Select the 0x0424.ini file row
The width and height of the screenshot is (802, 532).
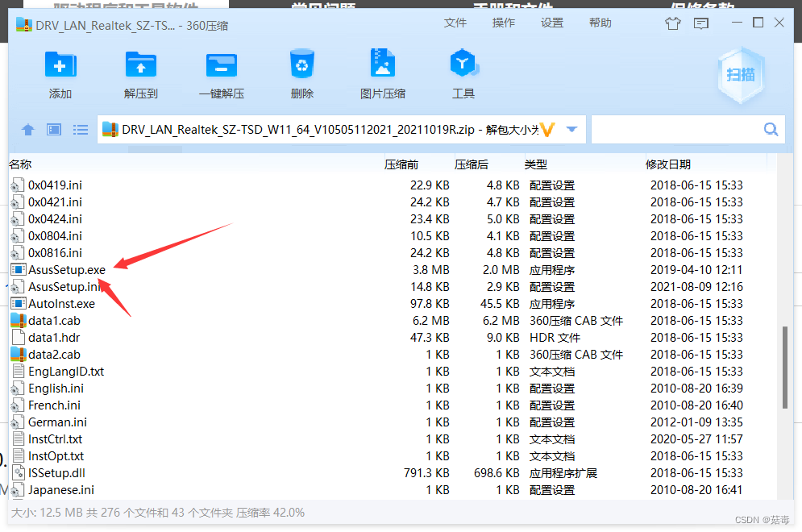[x=391, y=219]
